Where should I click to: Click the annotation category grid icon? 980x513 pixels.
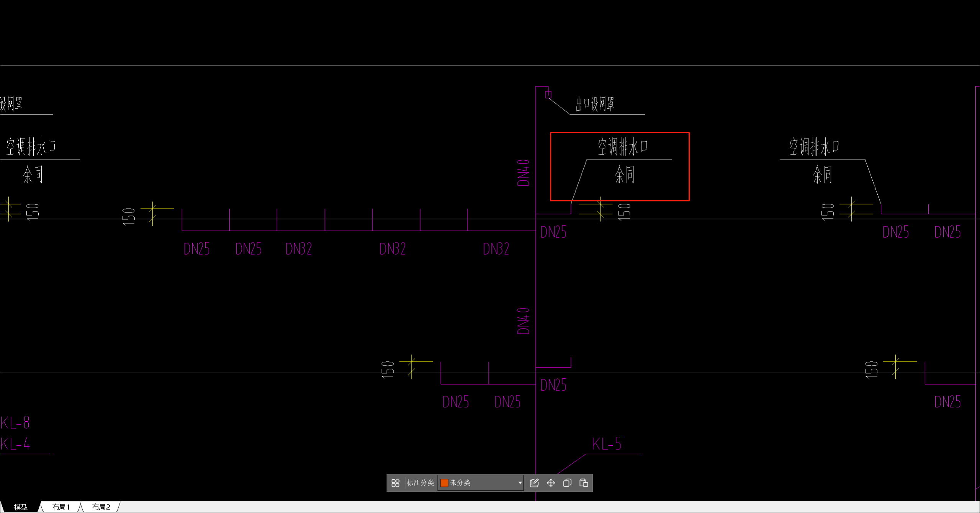(x=396, y=483)
